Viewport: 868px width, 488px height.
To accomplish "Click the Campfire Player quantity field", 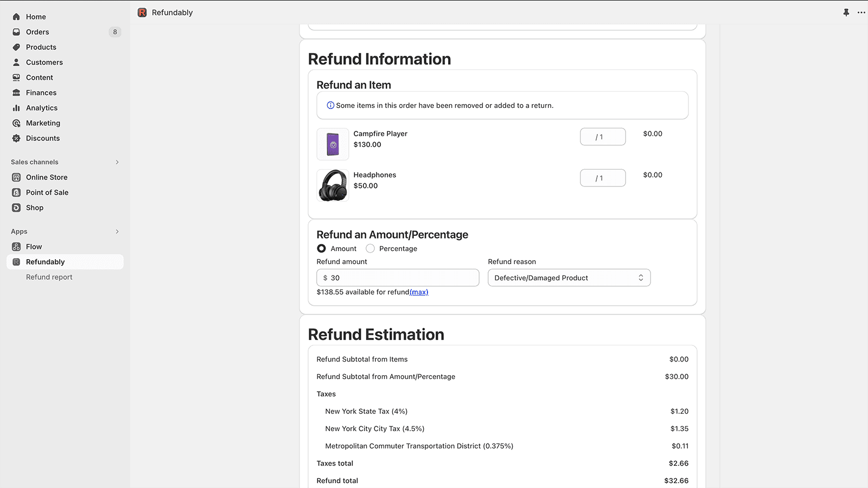I will tap(602, 137).
